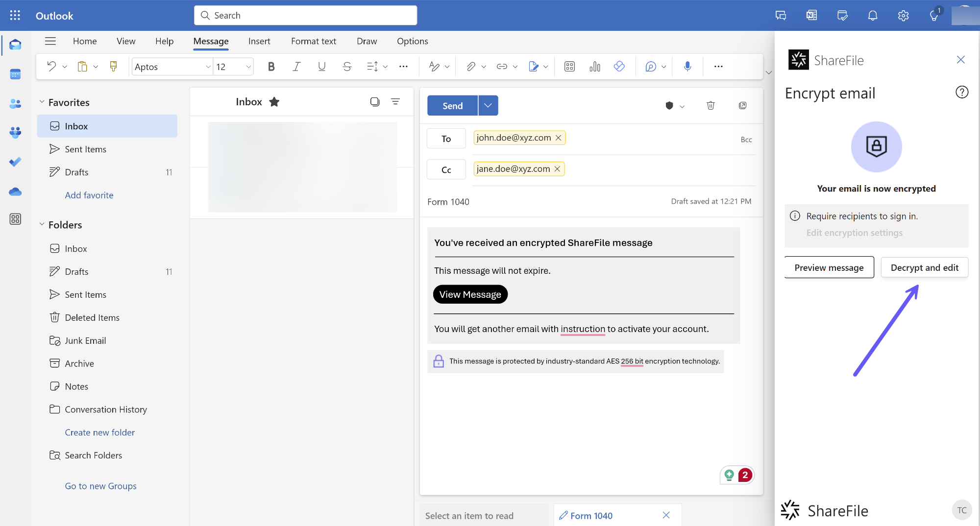The height and width of the screenshot is (526, 980).
Task: Open More apps icon in left rail
Action: pos(15,219)
